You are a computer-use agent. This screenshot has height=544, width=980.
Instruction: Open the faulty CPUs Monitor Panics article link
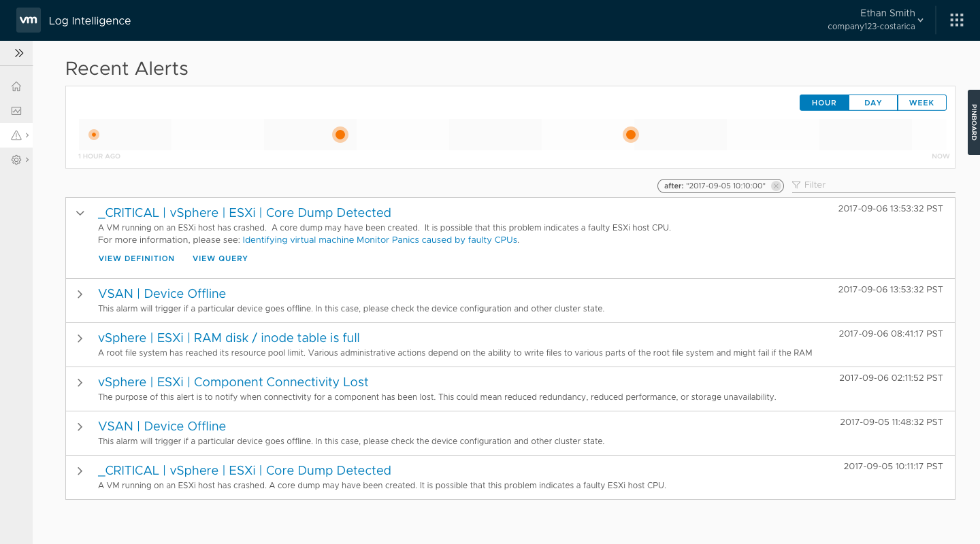(380, 240)
